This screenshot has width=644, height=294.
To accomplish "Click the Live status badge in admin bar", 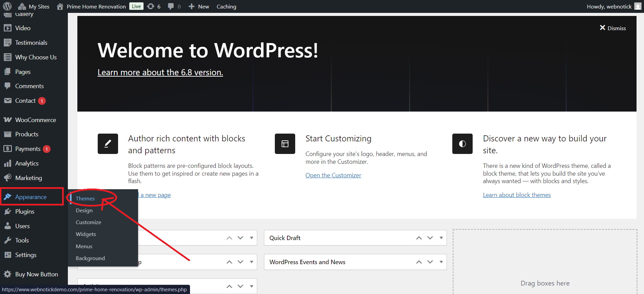I will coord(136,6).
